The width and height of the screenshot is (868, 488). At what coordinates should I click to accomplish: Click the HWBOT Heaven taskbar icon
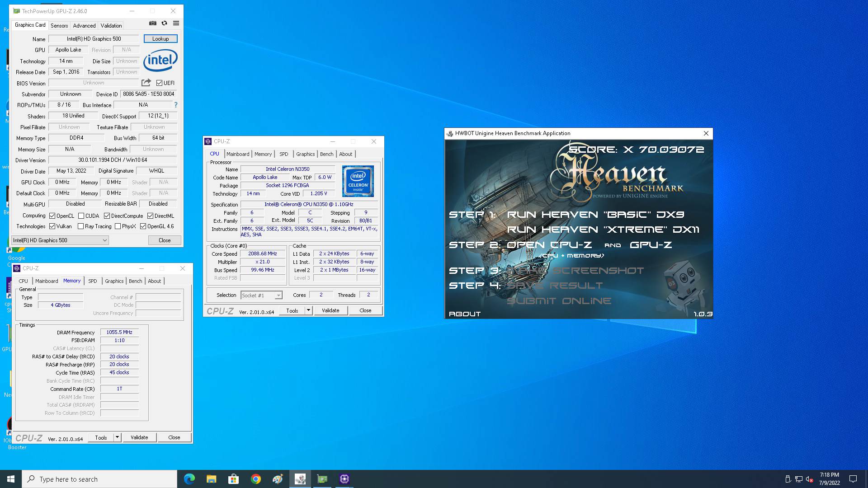tap(300, 479)
